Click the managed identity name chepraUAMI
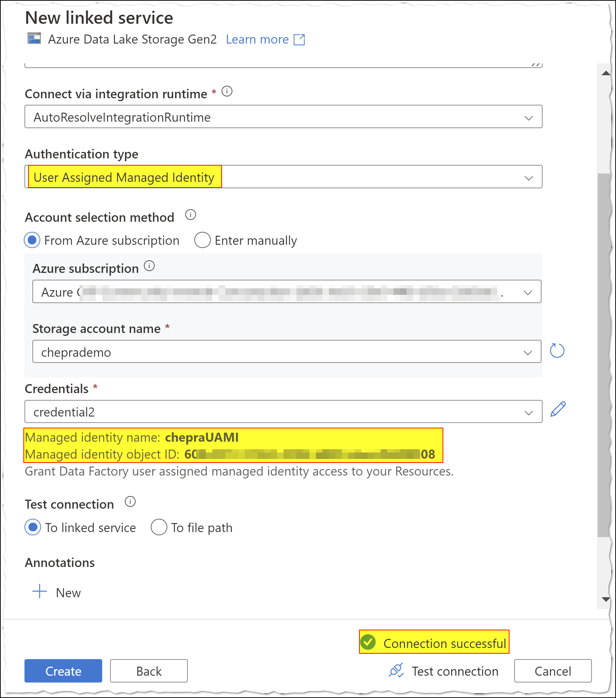This screenshot has height=698, width=616. click(202, 437)
